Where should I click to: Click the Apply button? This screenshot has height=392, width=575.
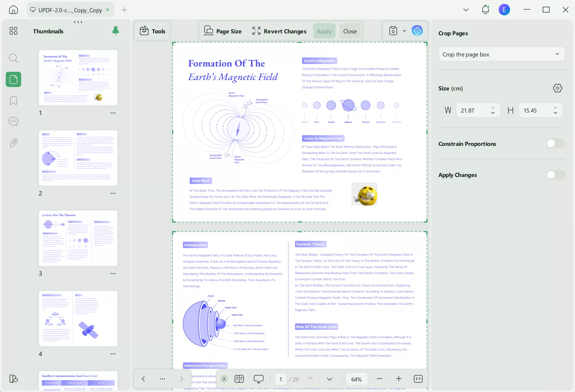(324, 31)
